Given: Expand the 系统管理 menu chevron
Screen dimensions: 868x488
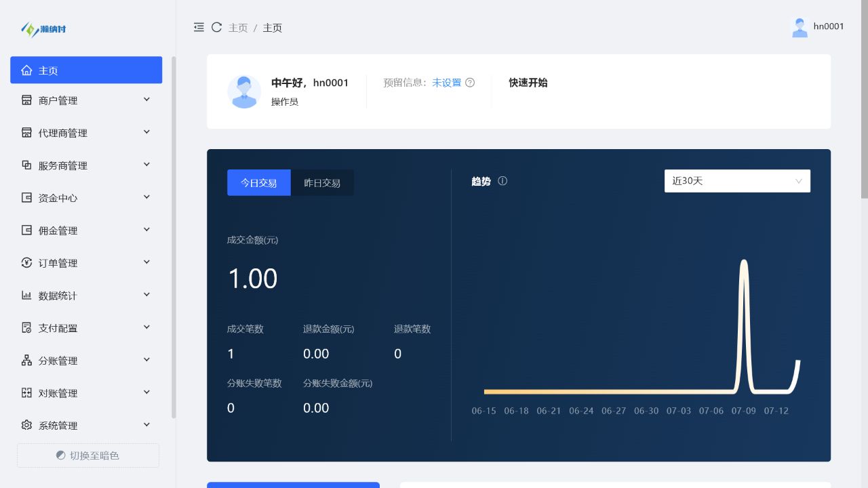Looking at the screenshot, I should tap(146, 425).
